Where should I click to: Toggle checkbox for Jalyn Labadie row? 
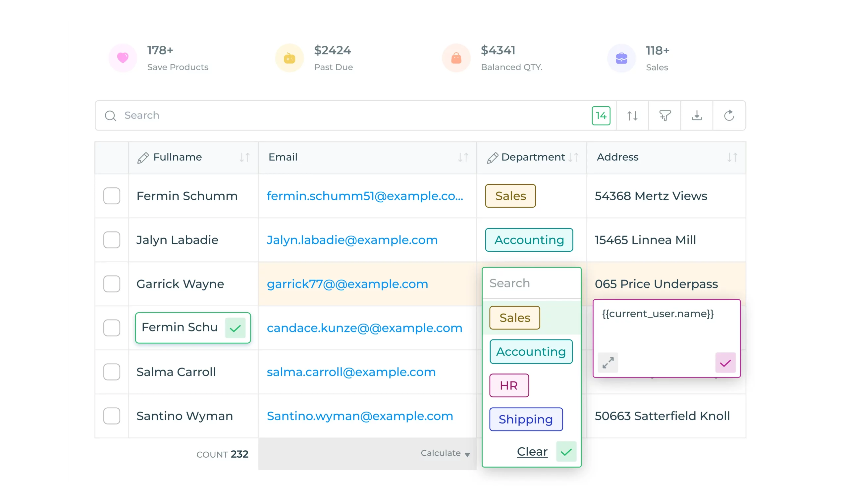pos(112,239)
